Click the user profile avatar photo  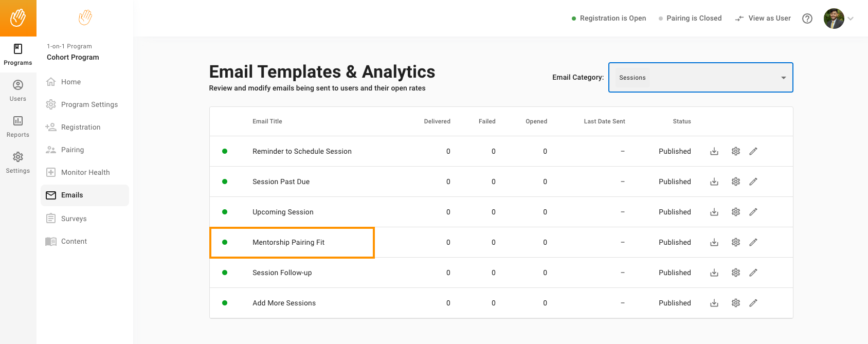tap(834, 19)
